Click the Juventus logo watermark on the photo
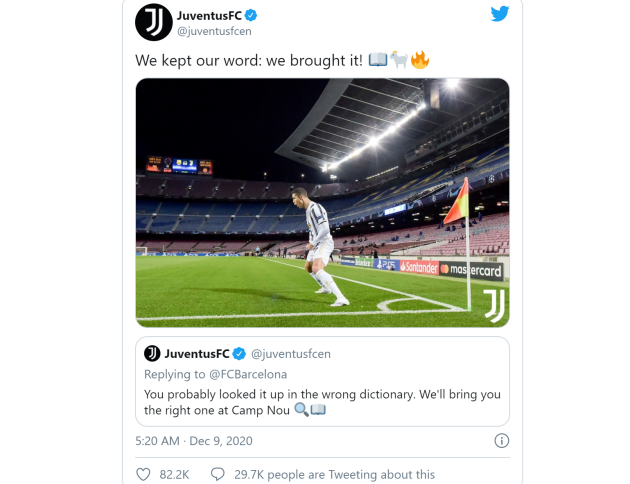Image resolution: width=630 pixels, height=484 pixels. 494,305
